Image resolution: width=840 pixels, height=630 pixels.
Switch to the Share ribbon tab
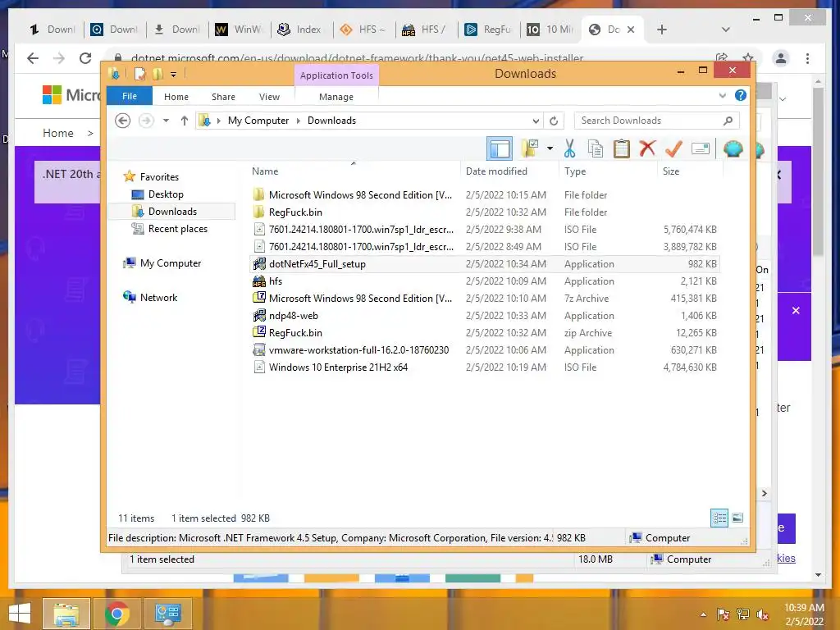tap(223, 97)
